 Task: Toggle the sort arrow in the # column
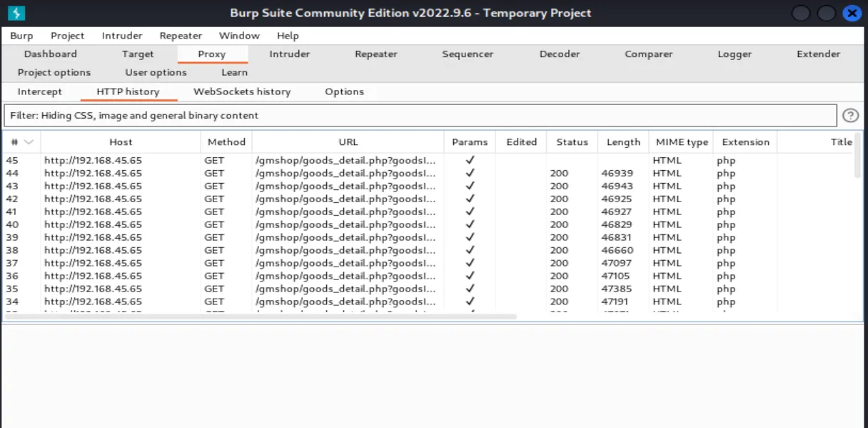(29, 141)
